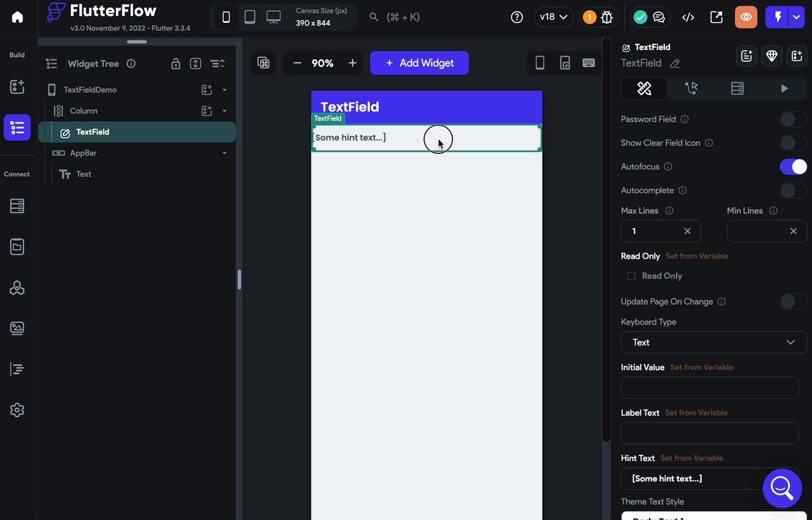The width and height of the screenshot is (812, 520).
Task: Switch to the Backend Query tab
Action: point(737,89)
